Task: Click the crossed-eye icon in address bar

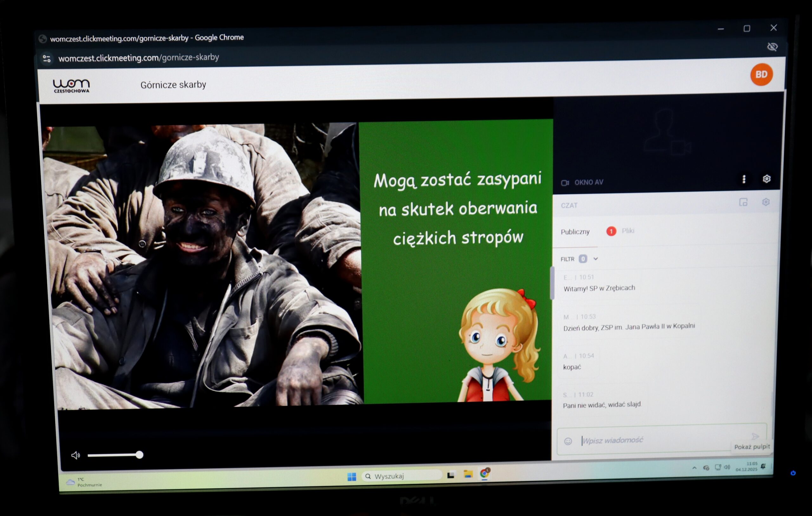Action: (x=772, y=47)
